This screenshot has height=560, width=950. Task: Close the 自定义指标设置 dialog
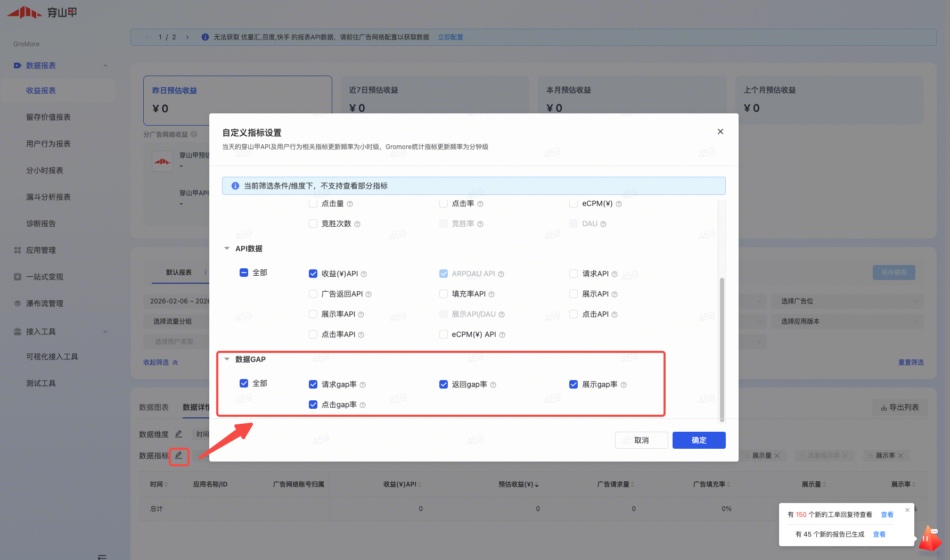pyautogui.click(x=720, y=131)
